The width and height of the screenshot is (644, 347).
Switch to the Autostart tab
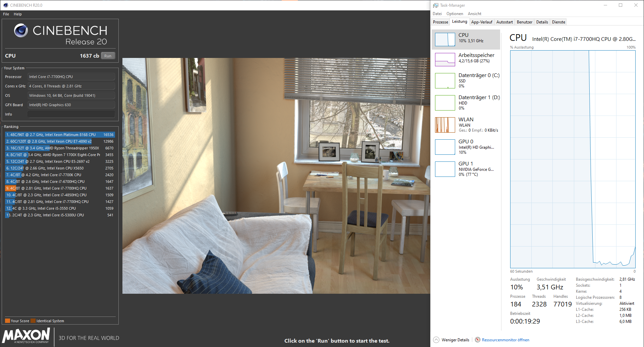pos(504,22)
